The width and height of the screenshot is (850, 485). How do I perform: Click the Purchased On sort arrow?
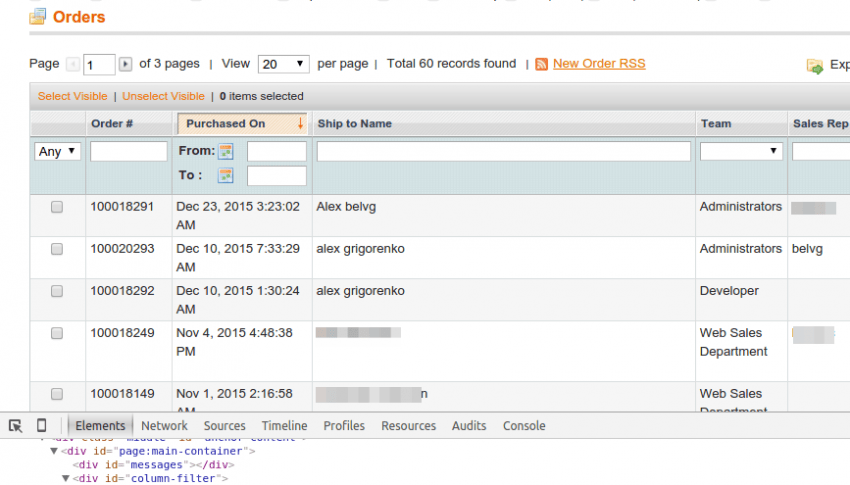300,124
